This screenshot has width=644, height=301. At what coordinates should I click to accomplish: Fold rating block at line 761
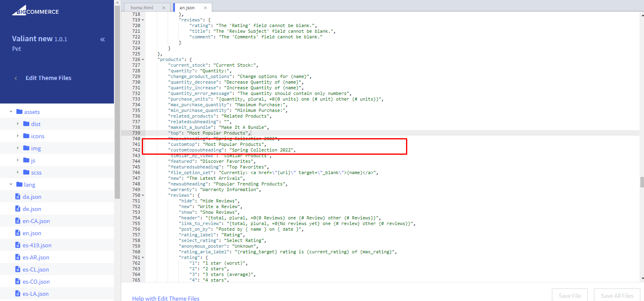pyautogui.click(x=143, y=258)
